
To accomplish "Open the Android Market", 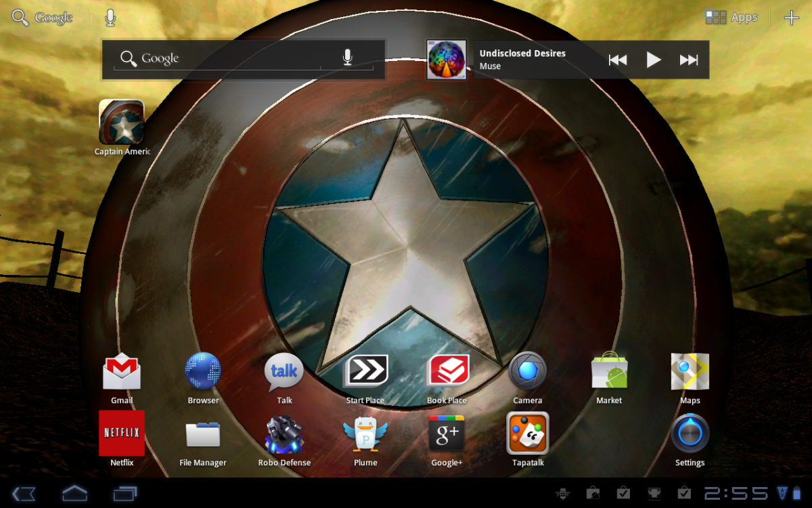I will tap(609, 371).
